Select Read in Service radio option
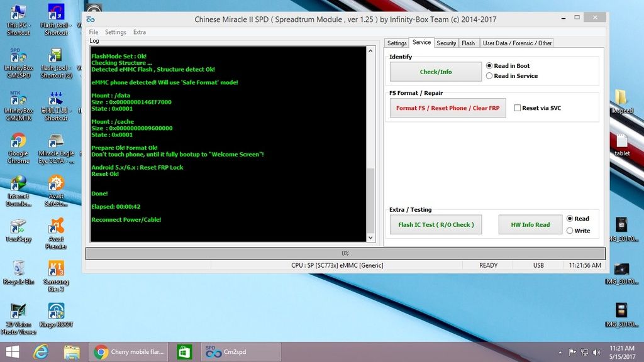The width and height of the screenshot is (644, 362). tap(489, 76)
